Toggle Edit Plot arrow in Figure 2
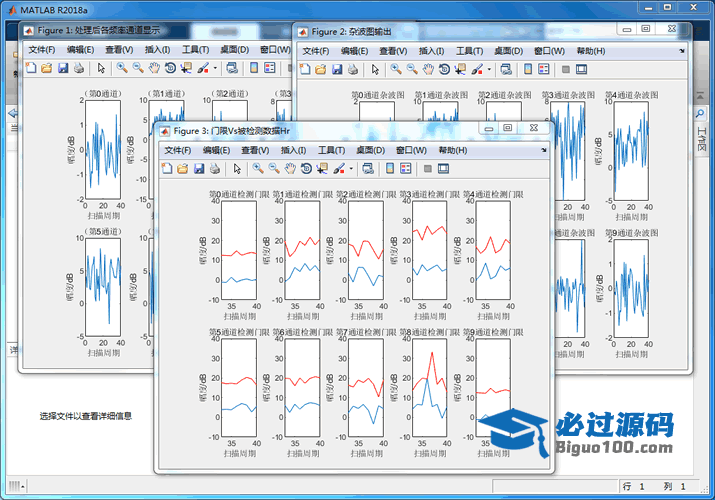715x500 pixels. pyautogui.click(x=375, y=69)
